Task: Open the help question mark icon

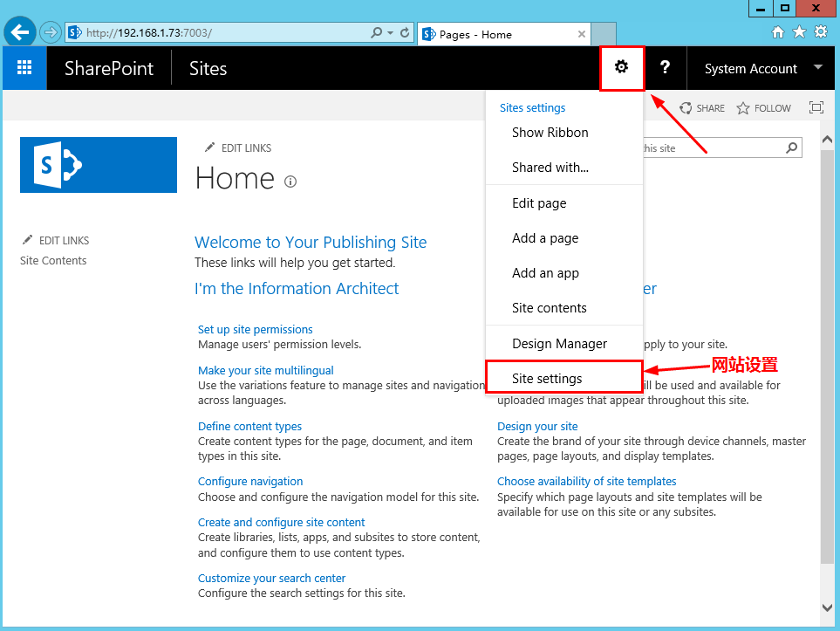Action: pyautogui.click(x=665, y=67)
